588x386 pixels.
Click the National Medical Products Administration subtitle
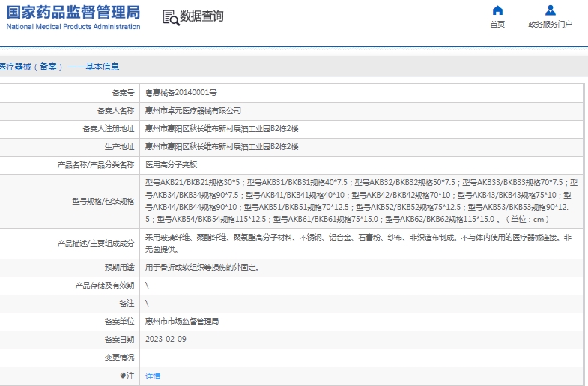click(73, 27)
